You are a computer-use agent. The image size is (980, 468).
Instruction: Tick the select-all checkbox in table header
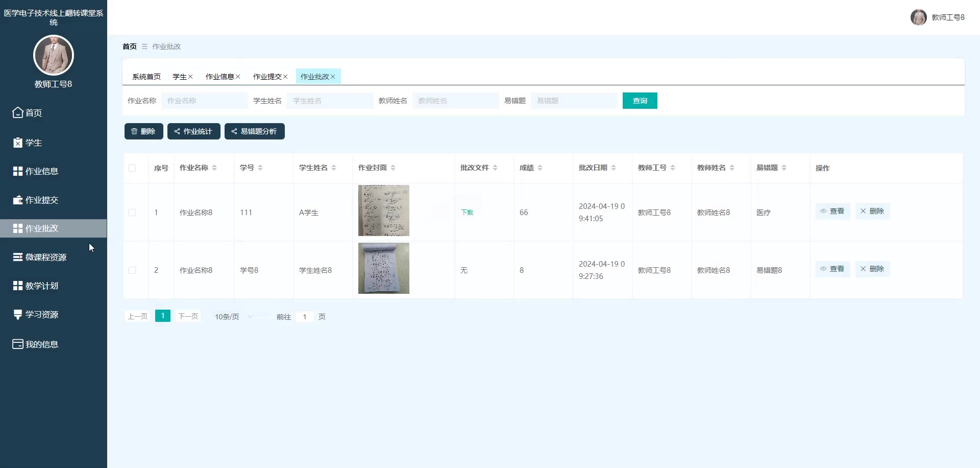(x=132, y=168)
